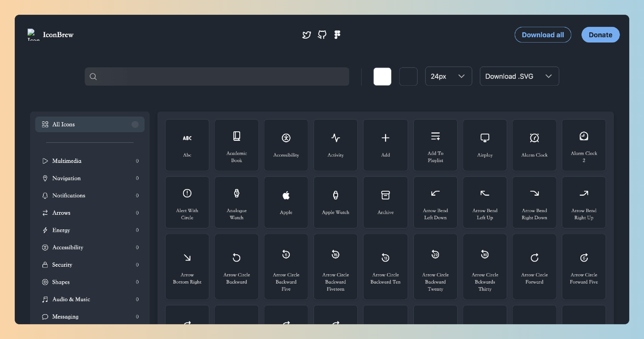
Task: Pick the Arrow Circle Backward icon card
Action: coord(237,267)
